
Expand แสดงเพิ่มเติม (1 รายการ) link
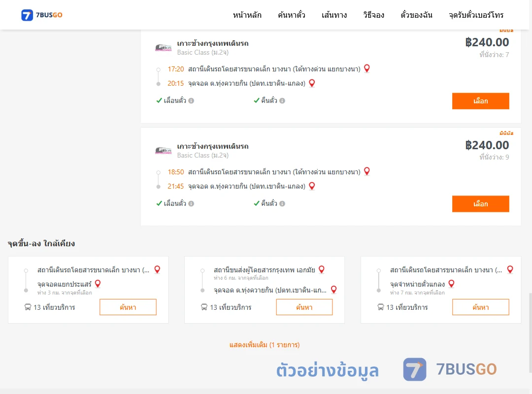(x=265, y=345)
